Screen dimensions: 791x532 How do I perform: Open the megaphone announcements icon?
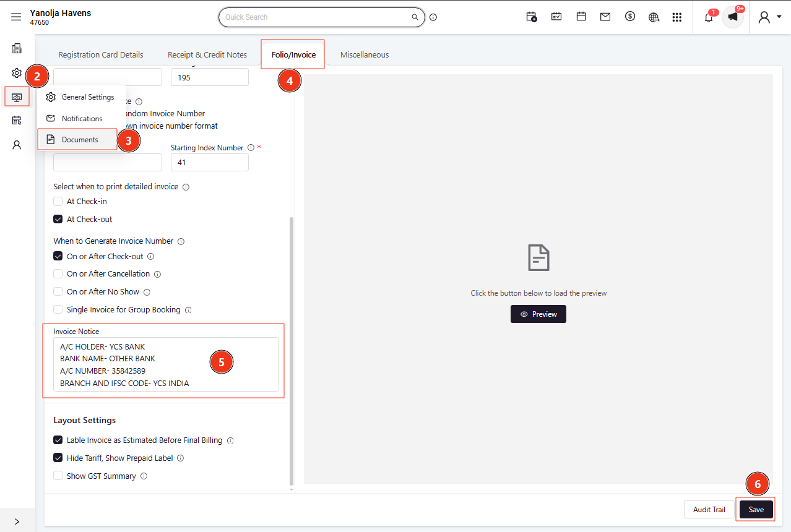(733, 17)
